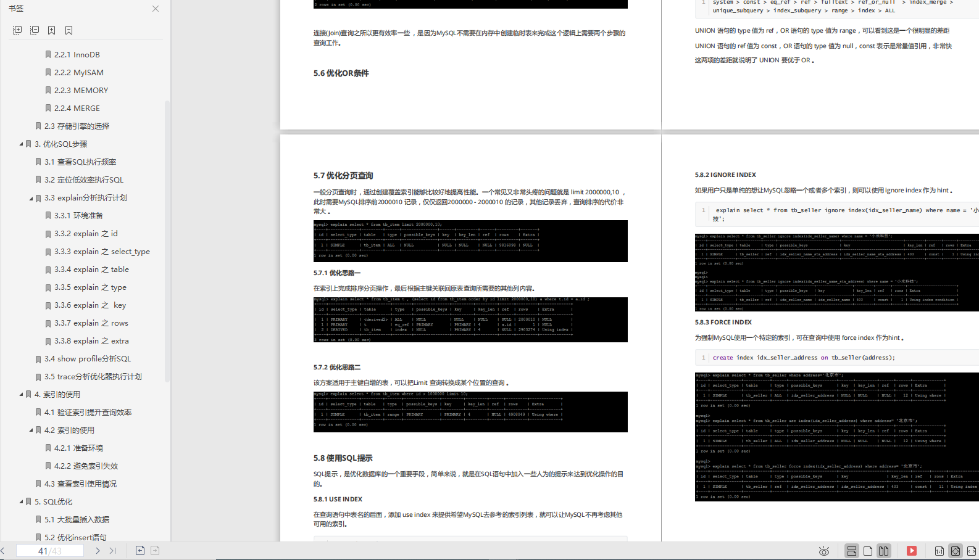Collapse the 4. 索引的使用 section
979x560 pixels.
point(21,395)
